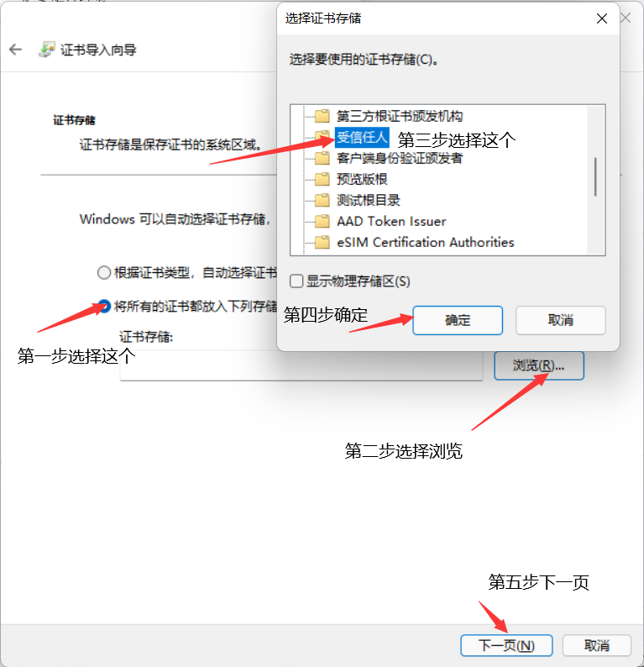Viewport: 644px width, 667px height.
Task: Click the back arrow in the wizard
Action: (15, 50)
